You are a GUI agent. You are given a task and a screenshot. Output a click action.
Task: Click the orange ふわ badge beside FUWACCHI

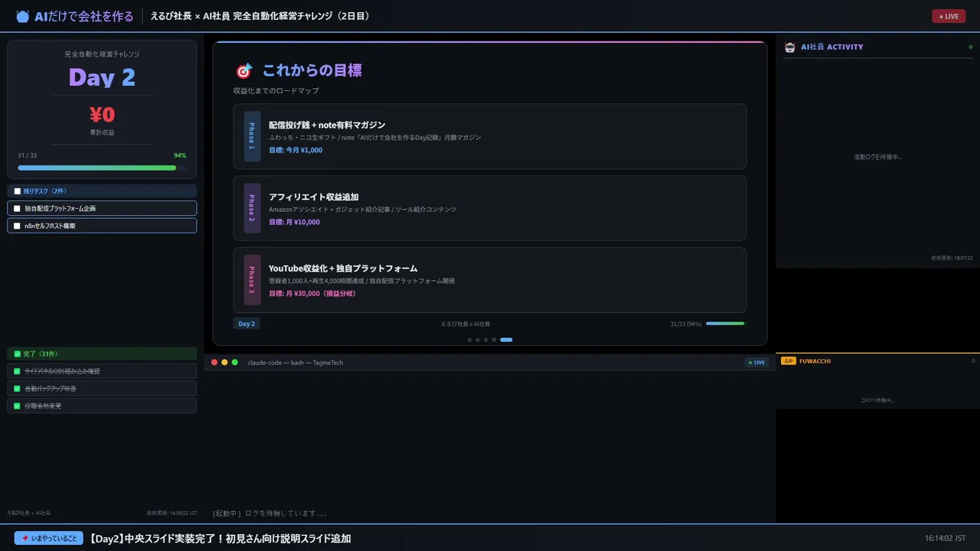coord(789,360)
